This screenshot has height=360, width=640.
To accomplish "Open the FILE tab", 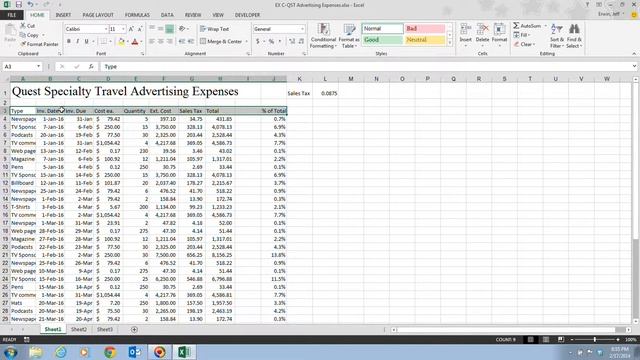I will pyautogui.click(x=12, y=15).
